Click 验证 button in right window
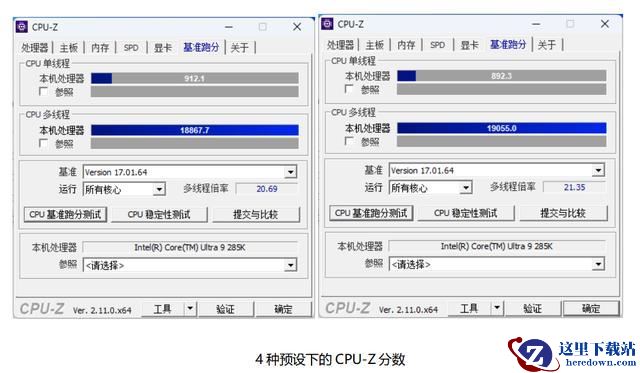640x373 pixels. [x=532, y=308]
